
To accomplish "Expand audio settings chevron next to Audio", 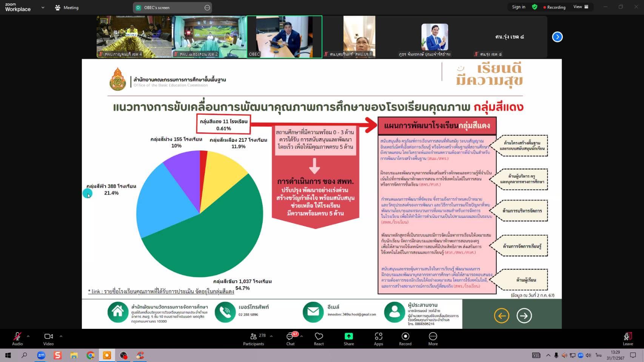I will [x=28, y=336].
